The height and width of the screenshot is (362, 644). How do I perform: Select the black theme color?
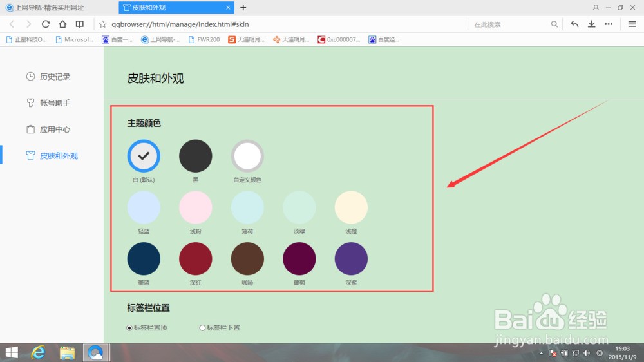click(x=196, y=156)
